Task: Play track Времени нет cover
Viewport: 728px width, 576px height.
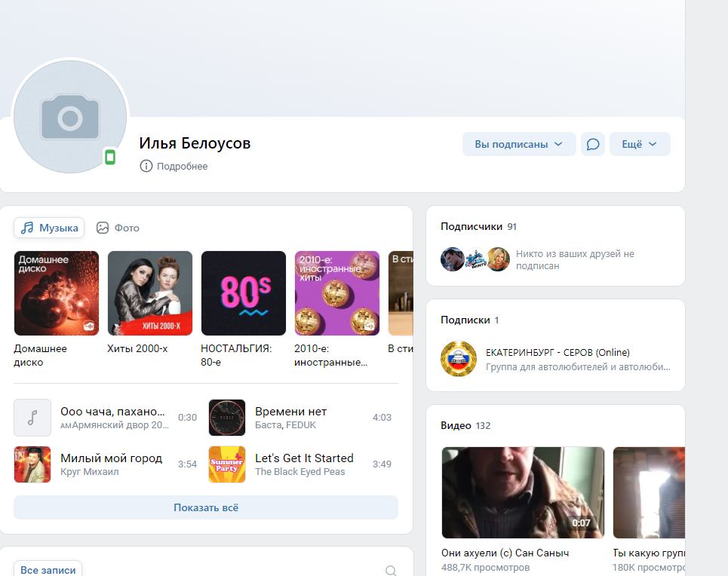Action: pyautogui.click(x=227, y=418)
